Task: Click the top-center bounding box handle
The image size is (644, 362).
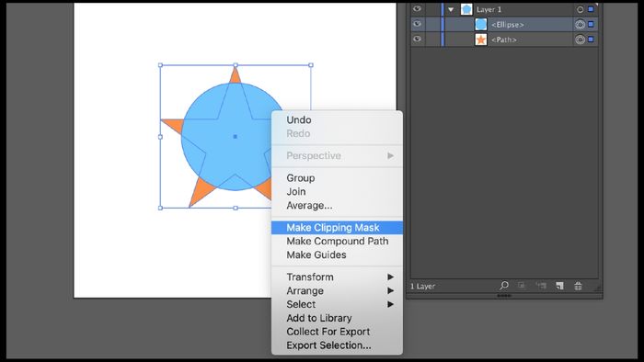Action: point(236,65)
